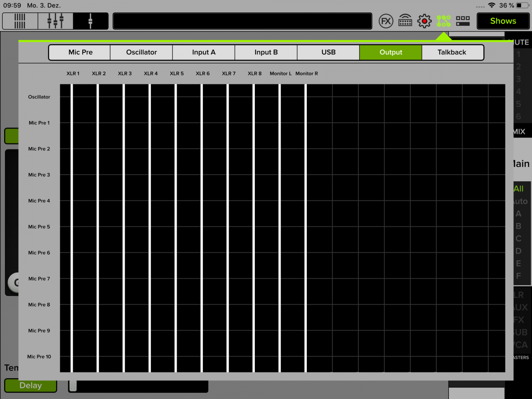Image resolution: width=532 pixels, height=399 pixels.
Task: Tap the Mo. 3. Dez. date text
Action: click(x=44, y=5)
